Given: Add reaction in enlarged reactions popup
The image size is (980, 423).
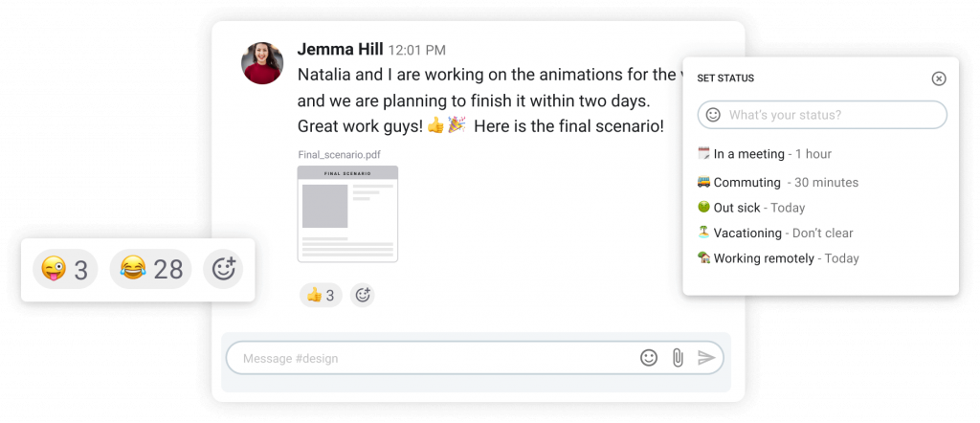Looking at the screenshot, I should pos(223,269).
